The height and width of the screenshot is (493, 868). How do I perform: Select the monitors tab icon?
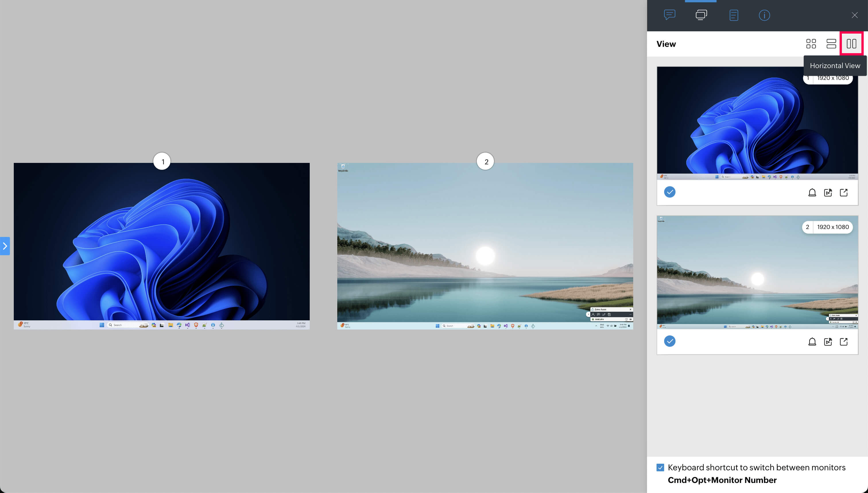tap(701, 15)
